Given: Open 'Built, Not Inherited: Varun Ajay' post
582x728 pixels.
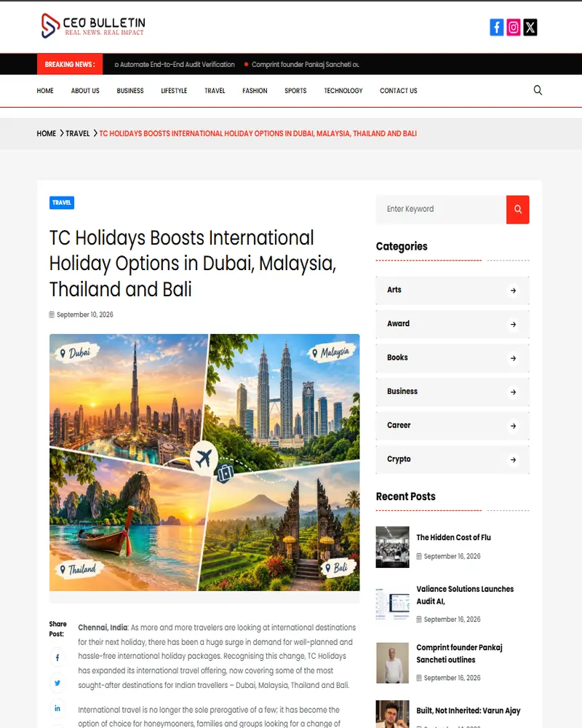Looking at the screenshot, I should (x=469, y=711).
